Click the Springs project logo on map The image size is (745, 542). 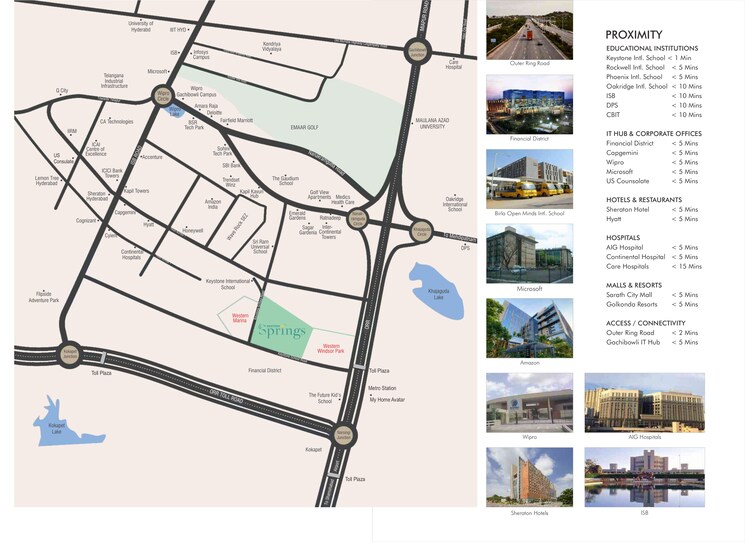tap(281, 330)
